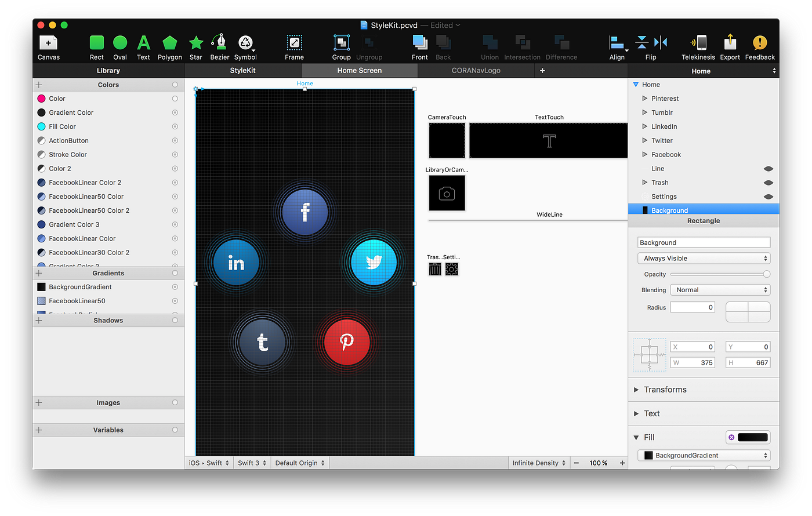The width and height of the screenshot is (812, 516).
Task: Hide the Line layer
Action: tap(768, 168)
